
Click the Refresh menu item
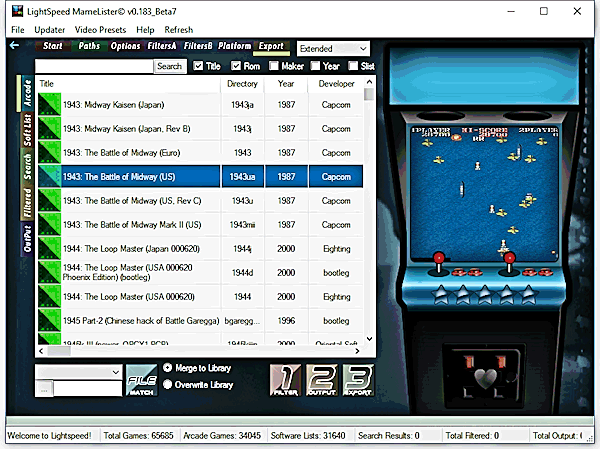pos(179,30)
